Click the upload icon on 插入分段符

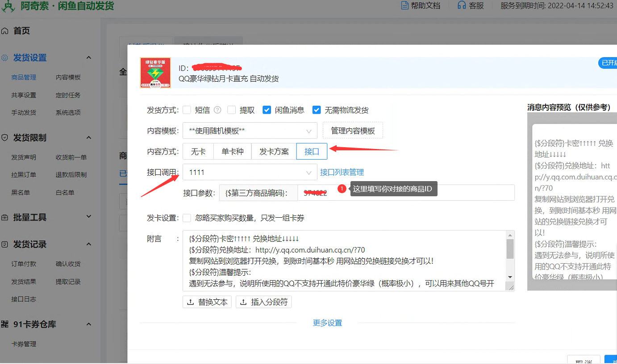point(244,302)
